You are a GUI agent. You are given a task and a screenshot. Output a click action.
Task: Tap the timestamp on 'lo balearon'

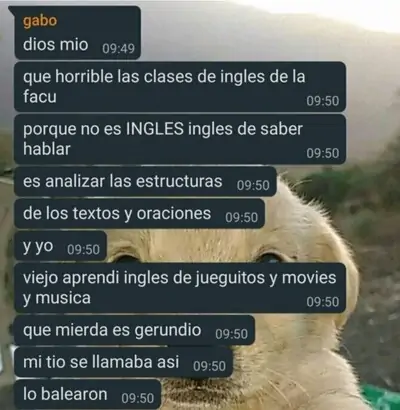click(138, 398)
